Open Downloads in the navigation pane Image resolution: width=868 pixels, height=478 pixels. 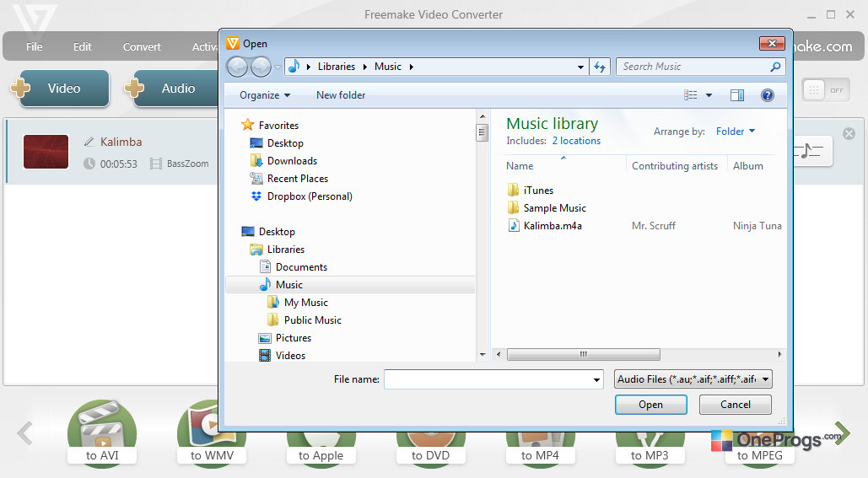(292, 160)
